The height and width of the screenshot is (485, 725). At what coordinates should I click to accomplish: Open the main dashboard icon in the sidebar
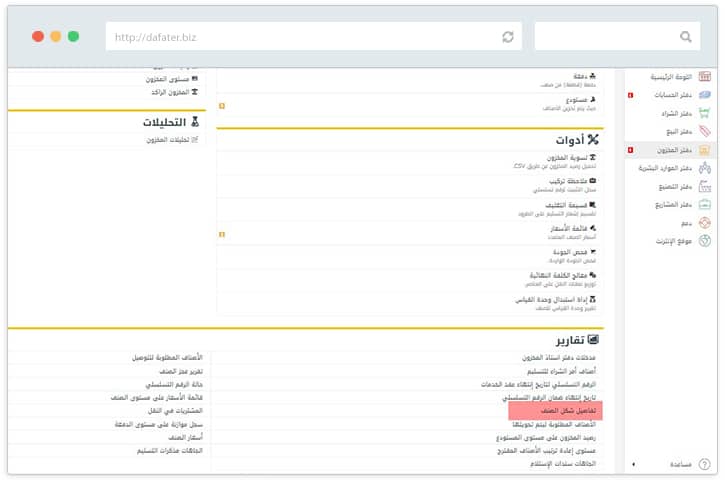coord(704,76)
